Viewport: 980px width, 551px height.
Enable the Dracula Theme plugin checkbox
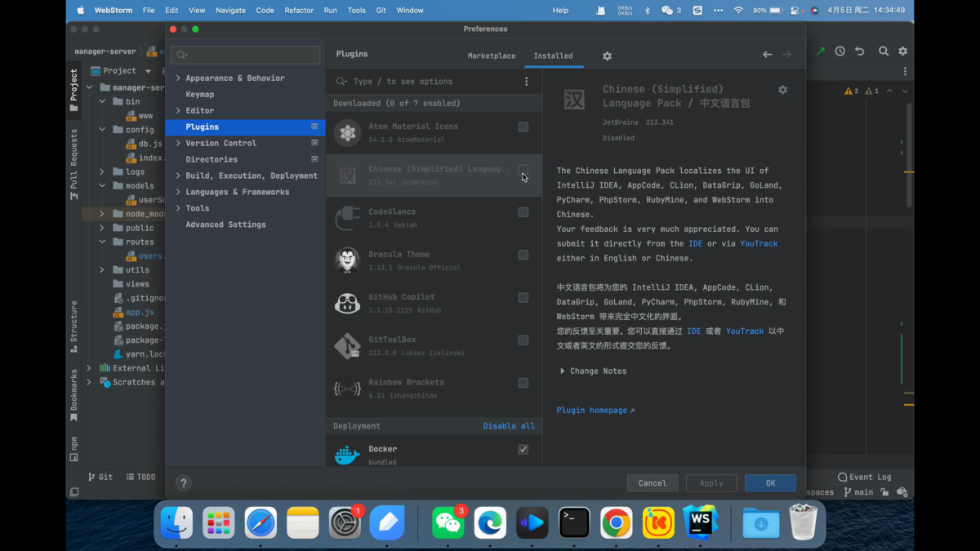click(x=523, y=255)
